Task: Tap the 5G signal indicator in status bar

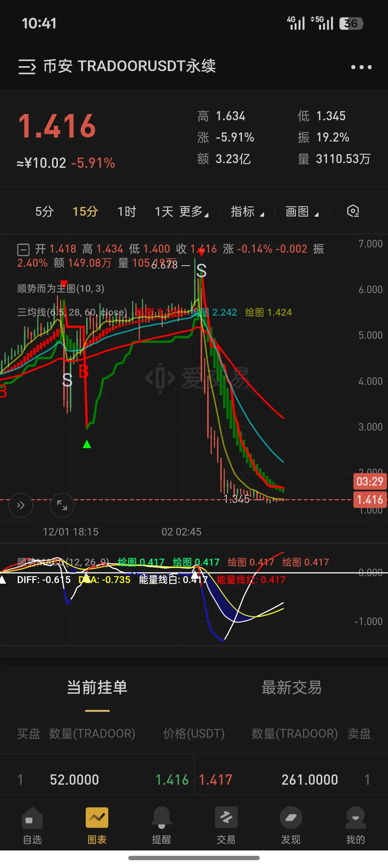Action: [322, 23]
